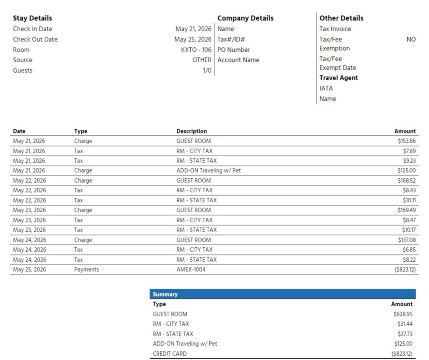Image resolution: width=429 pixels, height=360 pixels.
Task: Select the "Check In Date" label
Action: coord(32,29)
